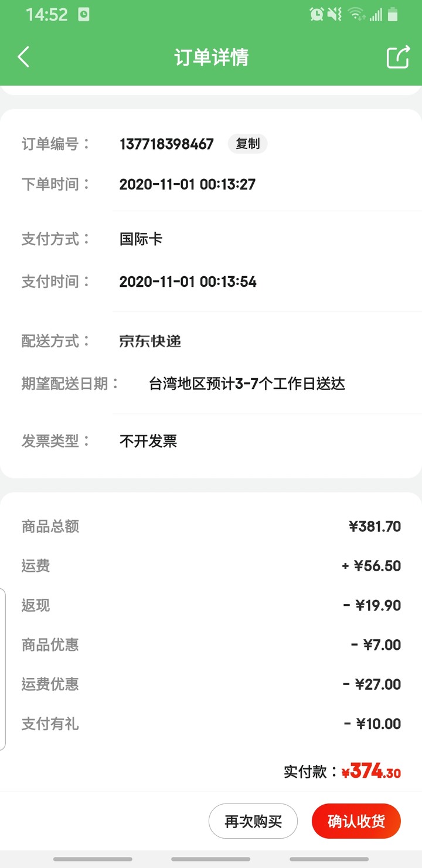Tap the battery status icon
Screen dimensions: 422x868
click(x=393, y=14)
